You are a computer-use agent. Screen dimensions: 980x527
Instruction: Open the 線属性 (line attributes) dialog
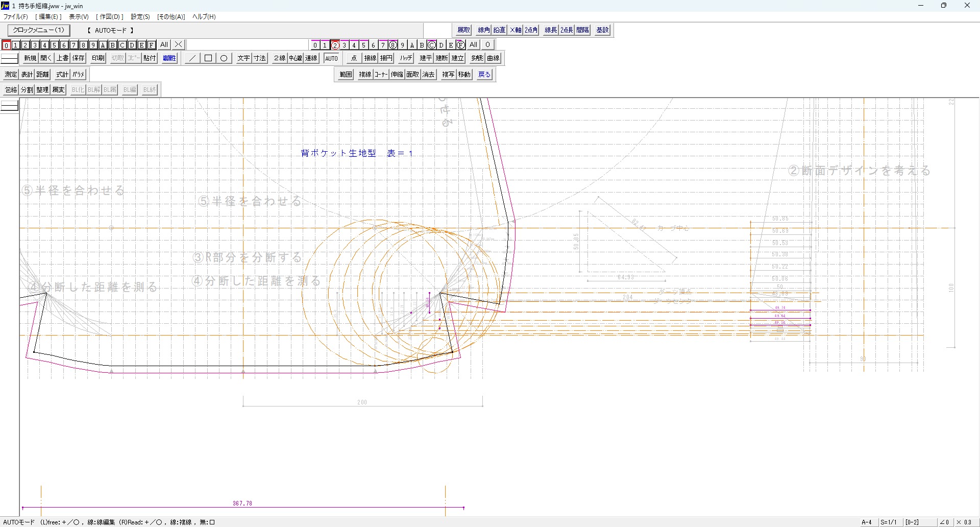tap(169, 58)
